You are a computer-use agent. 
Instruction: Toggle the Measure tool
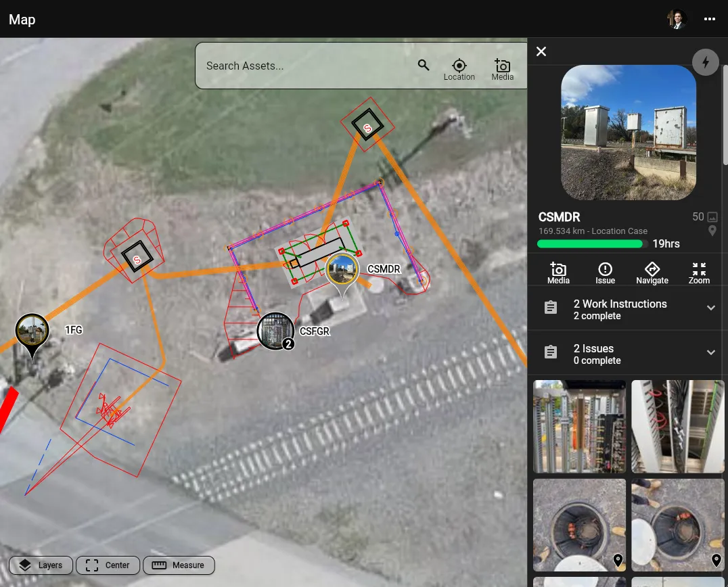click(x=179, y=565)
